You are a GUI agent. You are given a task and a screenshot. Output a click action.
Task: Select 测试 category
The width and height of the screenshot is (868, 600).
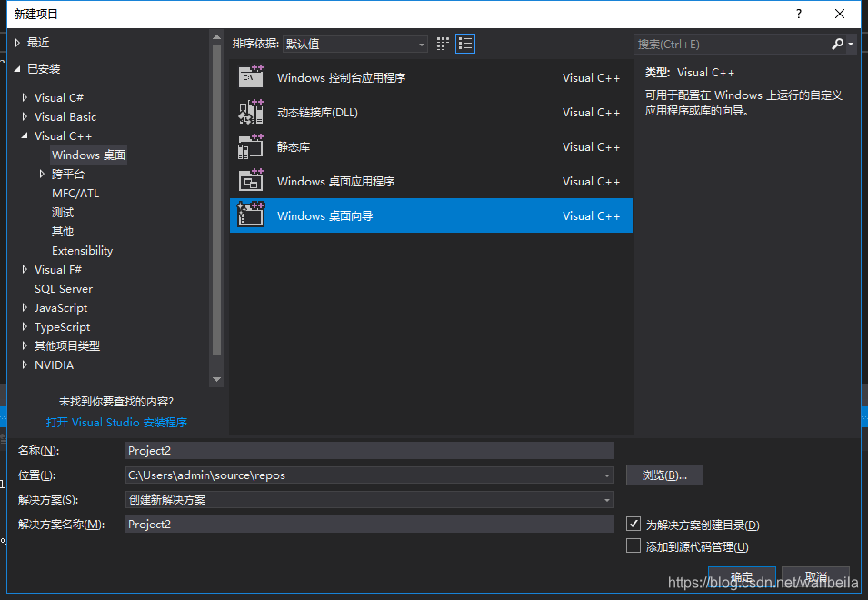click(x=63, y=213)
